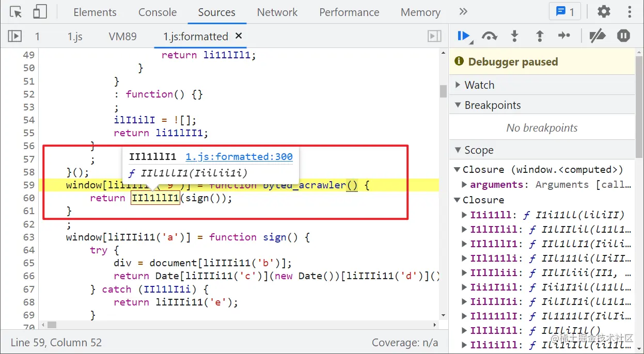Image resolution: width=644 pixels, height=354 pixels.
Task: Expand the I1lIIlil function entry
Action: [465, 229]
